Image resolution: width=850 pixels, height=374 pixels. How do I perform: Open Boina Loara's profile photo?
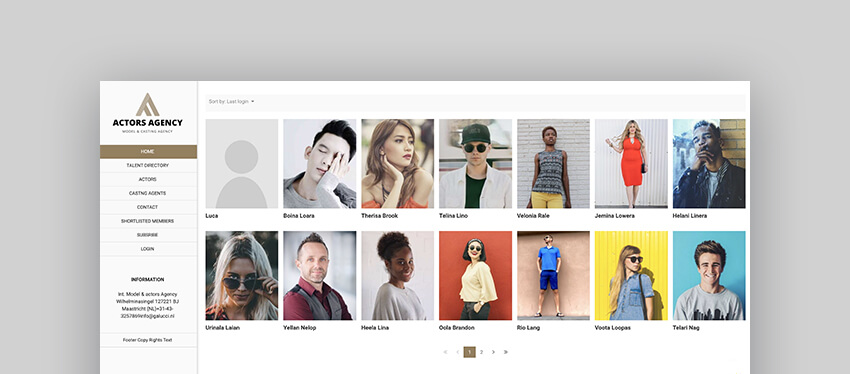(x=320, y=164)
